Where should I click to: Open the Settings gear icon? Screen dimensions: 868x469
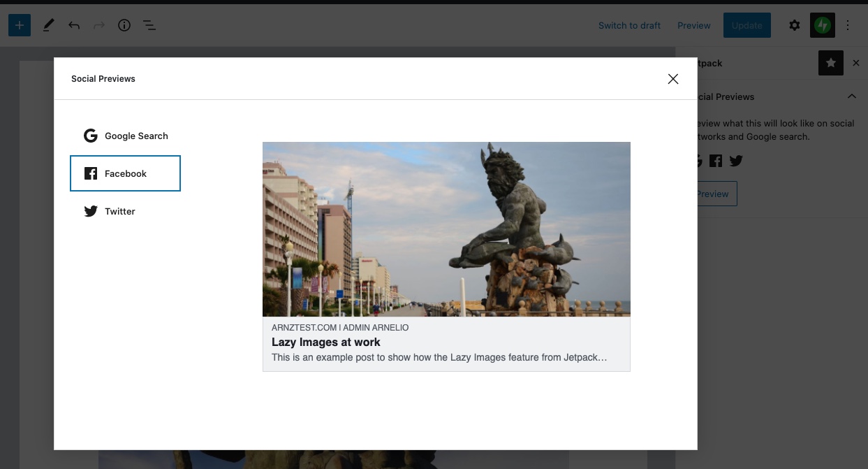click(x=795, y=24)
